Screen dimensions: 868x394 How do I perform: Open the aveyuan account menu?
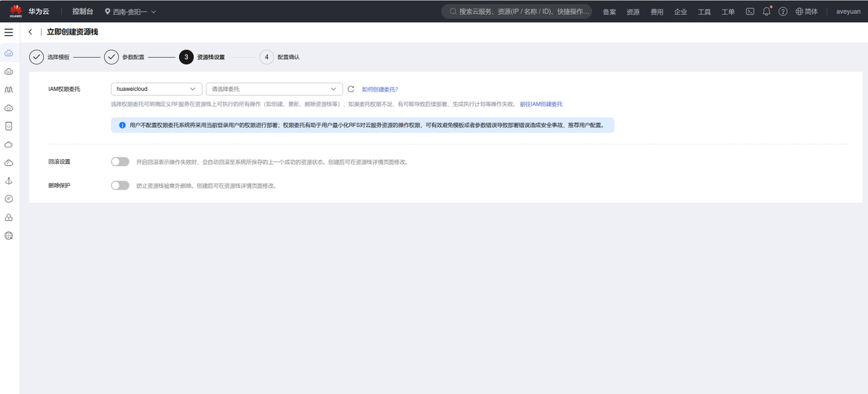pos(848,12)
